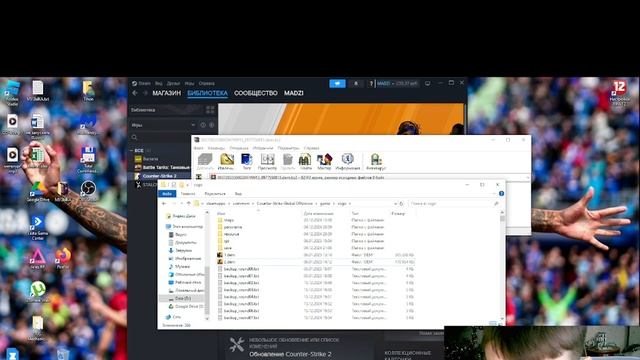This screenshot has width=640, height=360.
Task: Open Explorer Главная ribbon tab
Action: (x=188, y=193)
